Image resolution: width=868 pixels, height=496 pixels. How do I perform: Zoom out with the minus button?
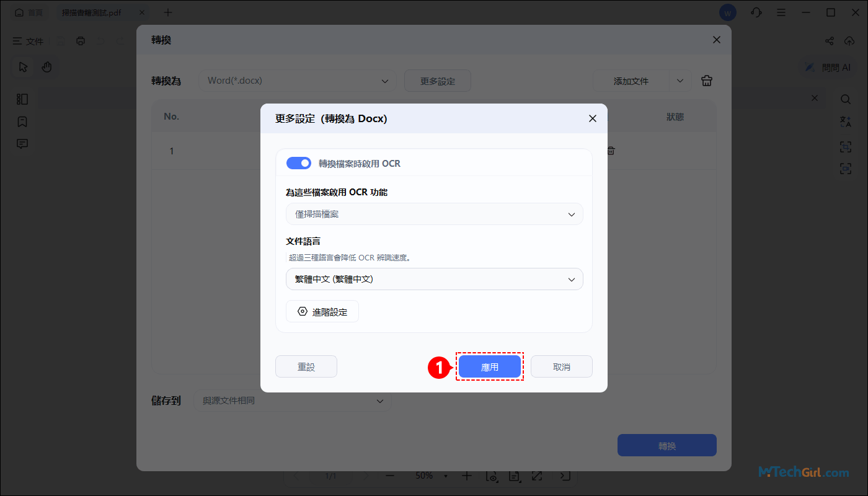point(390,476)
